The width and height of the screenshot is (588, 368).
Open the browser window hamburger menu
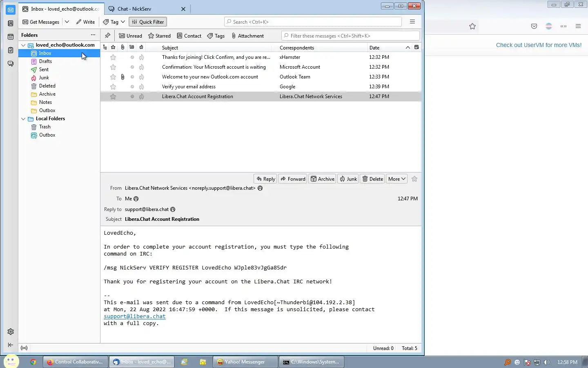point(578,26)
